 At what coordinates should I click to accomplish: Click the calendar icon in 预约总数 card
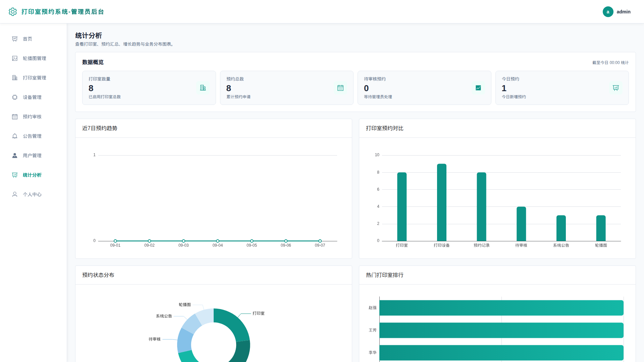(340, 88)
